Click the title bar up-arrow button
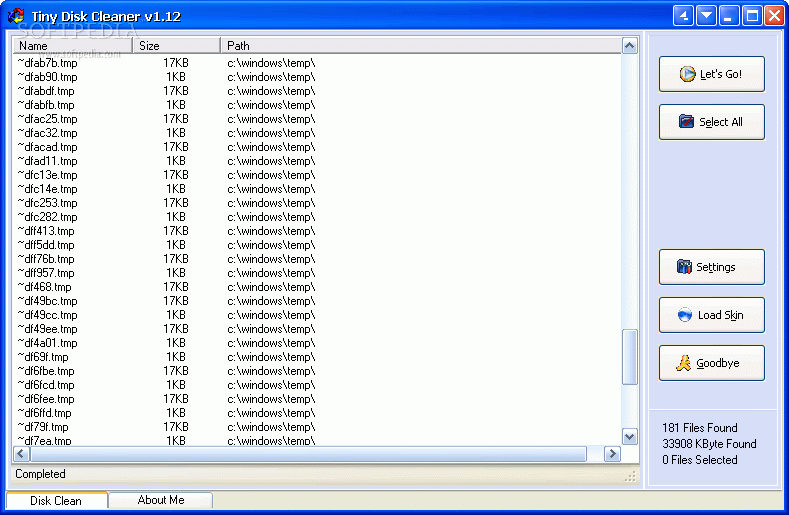Screen dimensions: 789x515 click(x=683, y=16)
